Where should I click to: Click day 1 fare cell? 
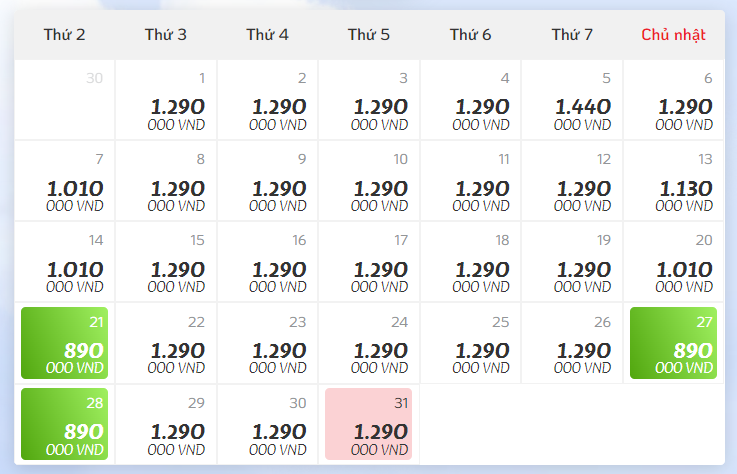click(x=166, y=100)
